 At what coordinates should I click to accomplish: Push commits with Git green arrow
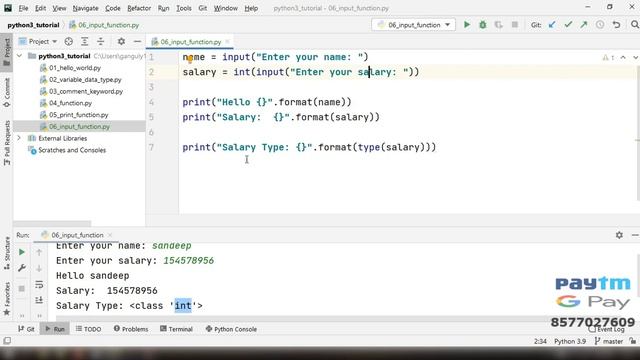[584, 25]
